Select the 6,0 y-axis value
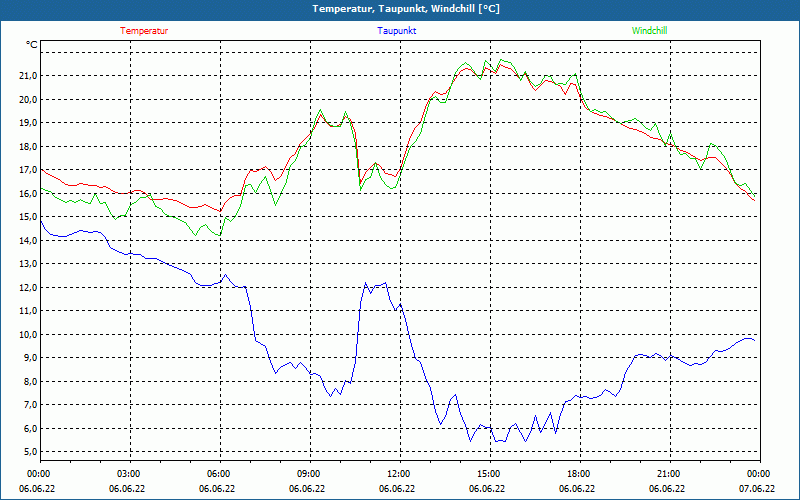This screenshot has height=500, width=800. point(31,428)
